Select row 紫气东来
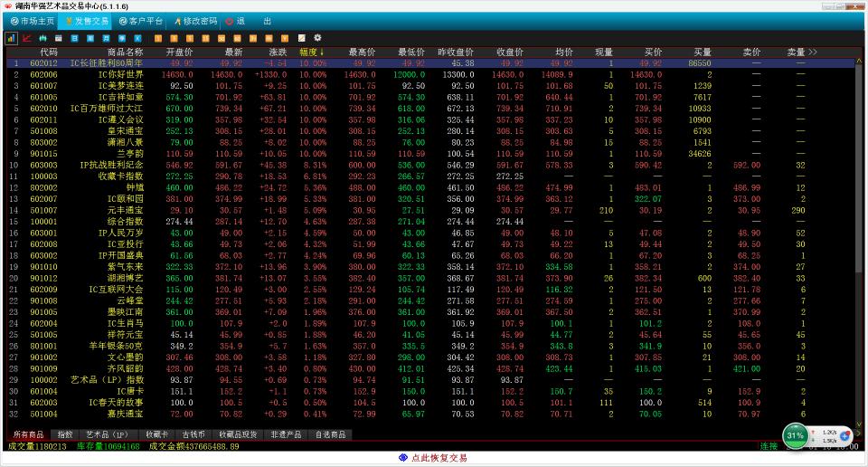The height and width of the screenshot is (467, 868). [430, 266]
